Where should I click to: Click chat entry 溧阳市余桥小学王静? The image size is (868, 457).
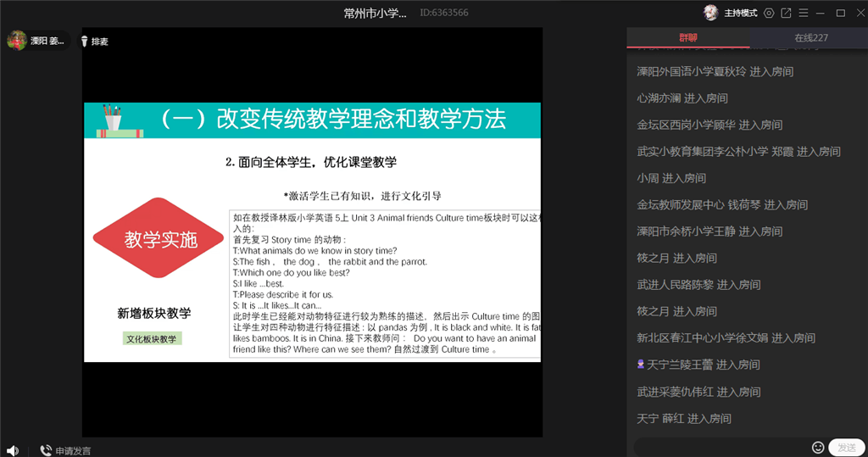pyautogui.click(x=709, y=231)
